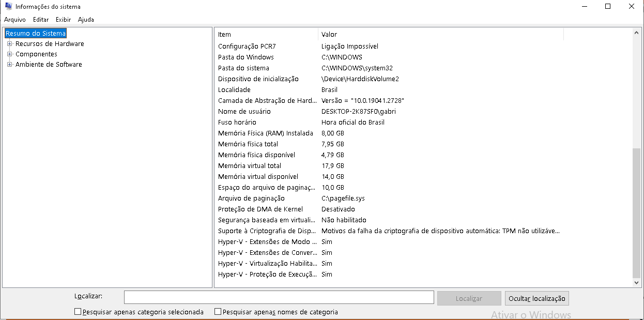Open the Ajuda menu
Screen dimensions: 644x320
tap(86, 20)
